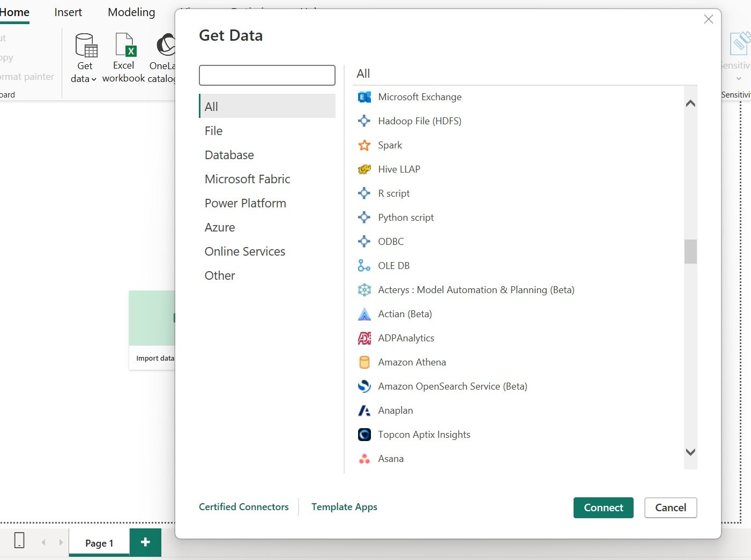The height and width of the screenshot is (560, 751).
Task: Pick the Asana connector
Action: [391, 458]
